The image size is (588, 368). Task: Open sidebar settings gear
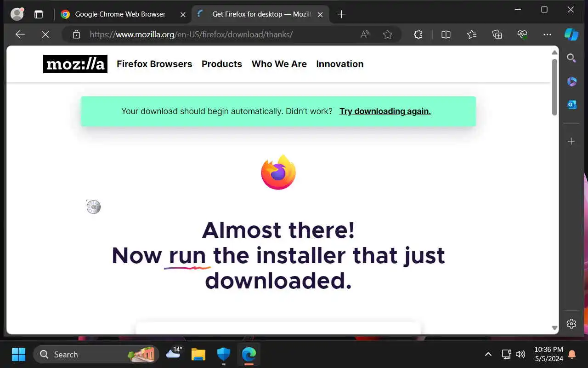pyautogui.click(x=571, y=324)
